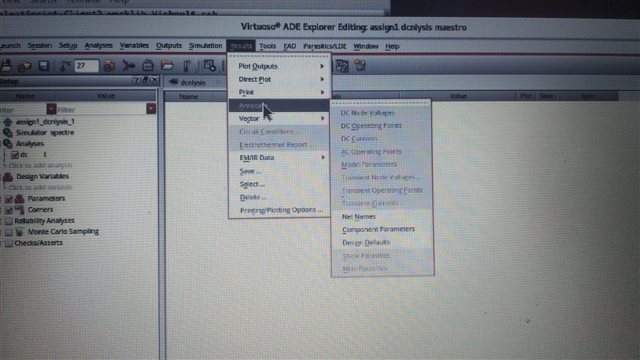This screenshot has width=640, height=360.
Task: Click the save disk icon in toolbar
Action: pos(44,66)
